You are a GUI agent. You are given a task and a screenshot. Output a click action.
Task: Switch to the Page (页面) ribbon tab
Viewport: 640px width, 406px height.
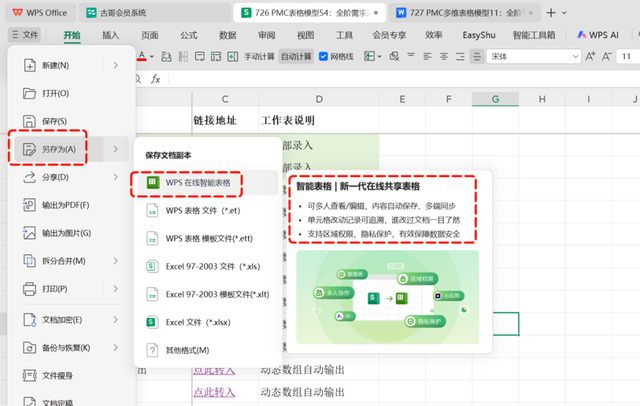click(x=150, y=35)
